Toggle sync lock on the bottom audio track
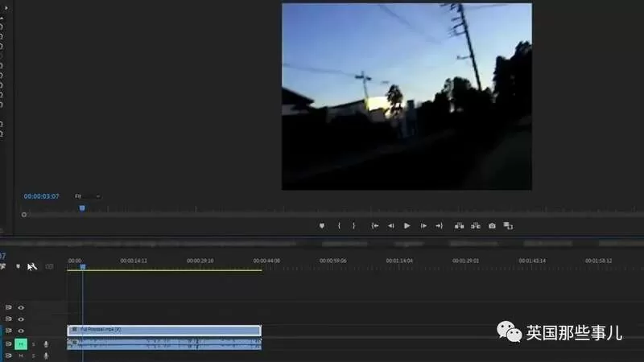This screenshot has width=644, height=362. [9, 356]
